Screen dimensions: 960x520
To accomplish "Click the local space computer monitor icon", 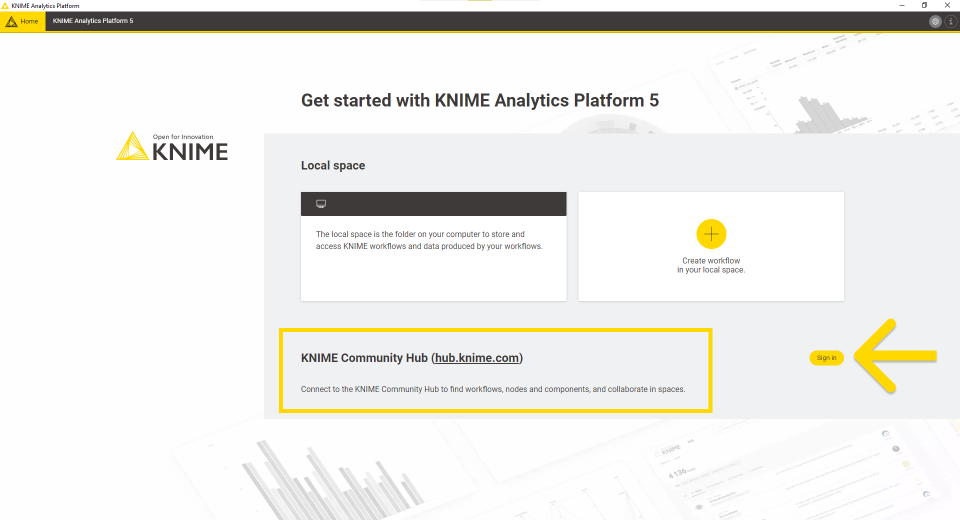I will point(321,204).
